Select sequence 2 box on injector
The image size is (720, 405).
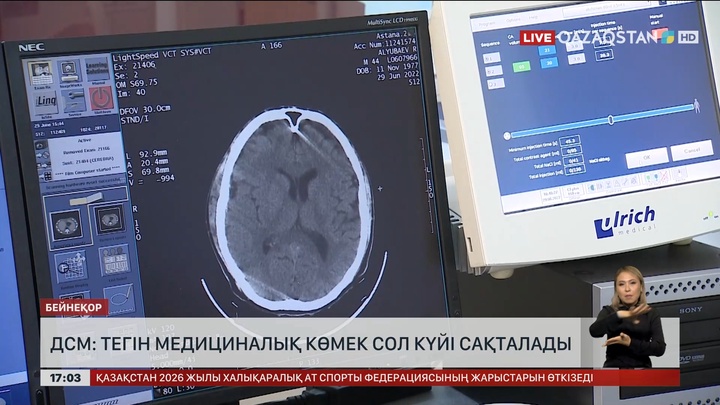point(493,71)
